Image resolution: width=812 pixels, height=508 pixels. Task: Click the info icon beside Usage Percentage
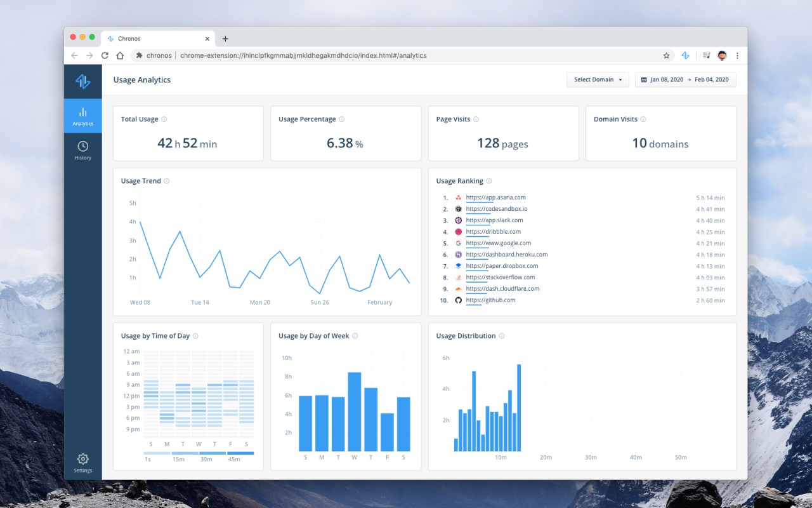pos(342,119)
